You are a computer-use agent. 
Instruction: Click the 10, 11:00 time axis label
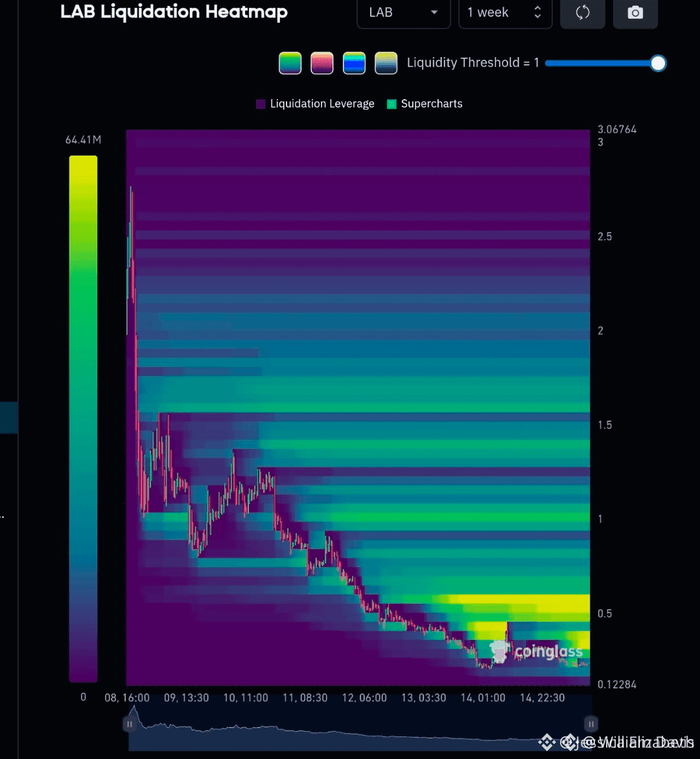click(x=246, y=697)
